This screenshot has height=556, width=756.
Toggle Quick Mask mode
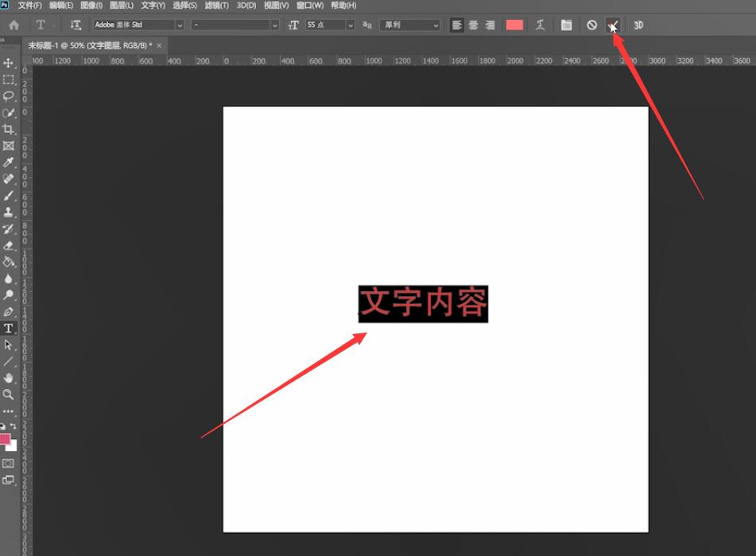click(8, 464)
